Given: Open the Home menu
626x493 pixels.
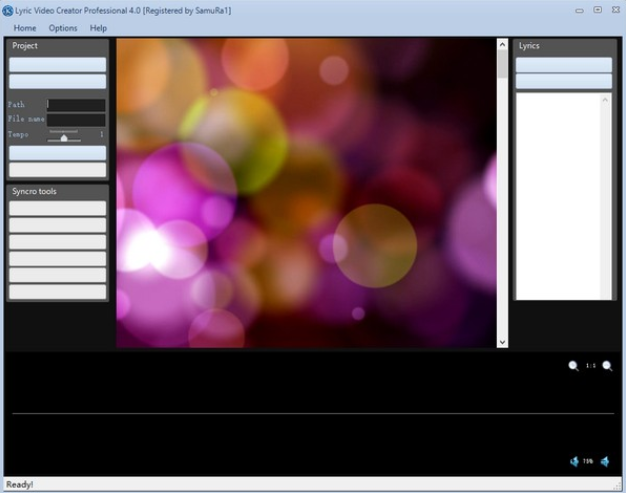Looking at the screenshot, I should tap(25, 28).
